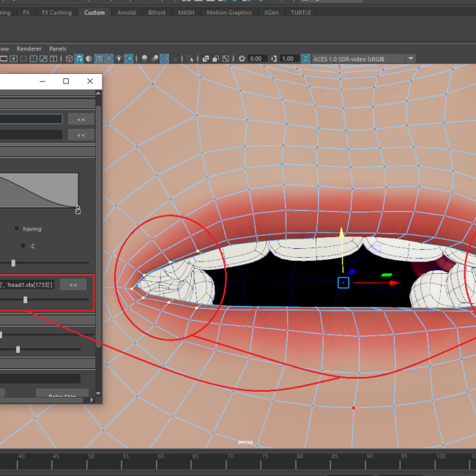
Task: Click the red X-axis manipulator arrow
Action: pos(394,283)
